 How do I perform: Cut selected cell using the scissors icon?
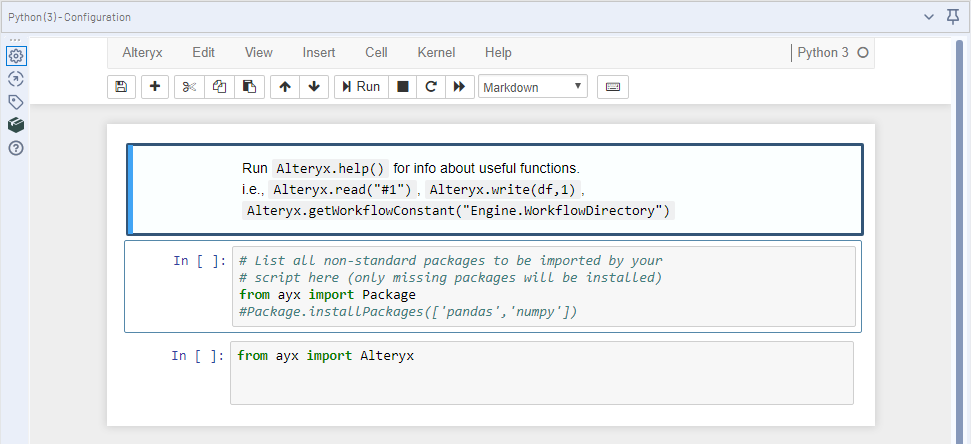188,87
